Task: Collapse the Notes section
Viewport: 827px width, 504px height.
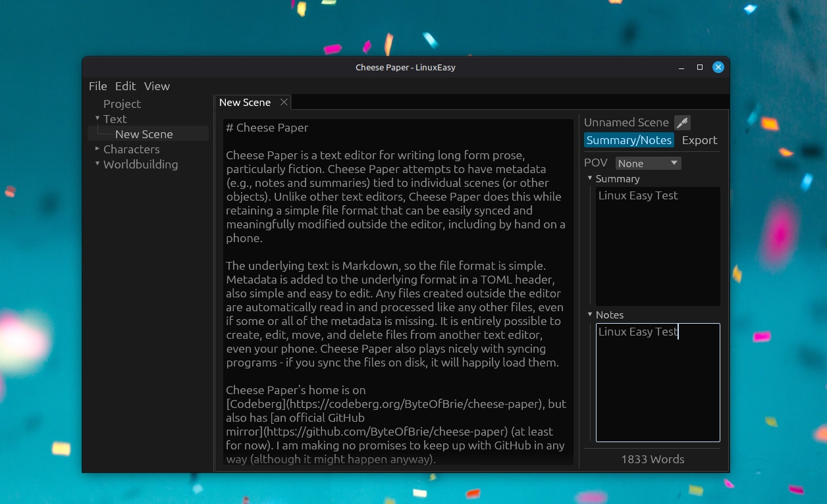Action: 590,314
